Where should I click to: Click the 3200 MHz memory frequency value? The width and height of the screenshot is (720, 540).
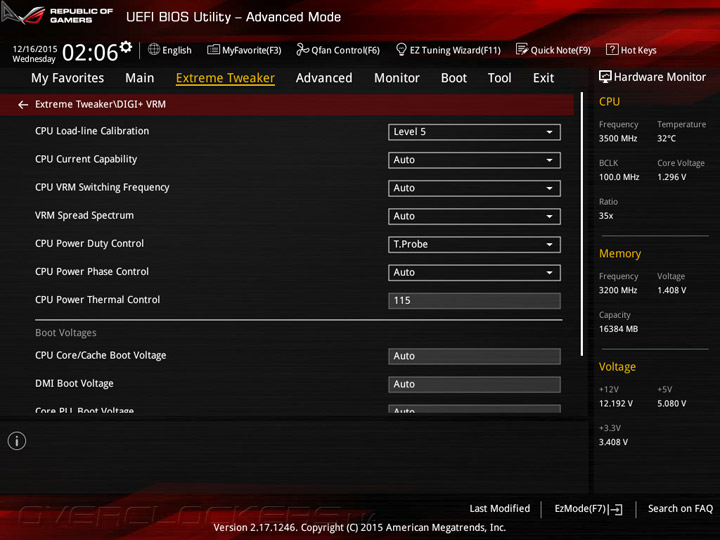[618, 291]
